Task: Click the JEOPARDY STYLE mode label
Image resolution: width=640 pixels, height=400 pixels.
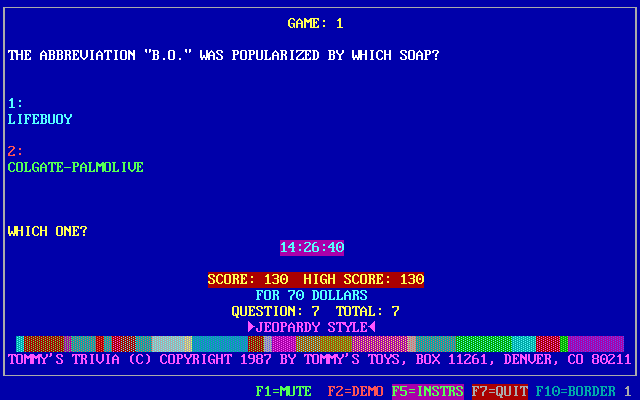Action: (x=311, y=327)
